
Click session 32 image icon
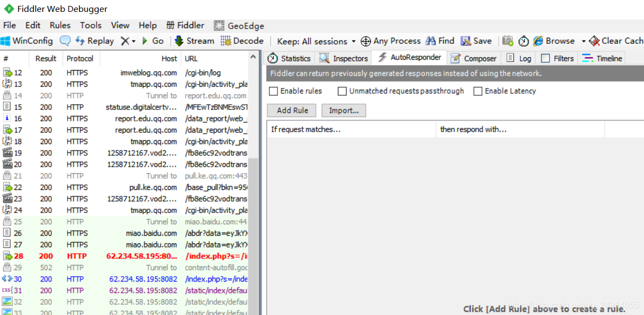pyautogui.click(x=7, y=302)
